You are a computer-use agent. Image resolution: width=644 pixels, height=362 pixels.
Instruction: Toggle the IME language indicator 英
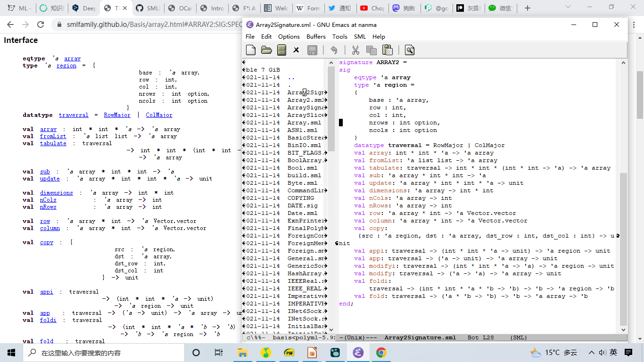(x=613, y=353)
